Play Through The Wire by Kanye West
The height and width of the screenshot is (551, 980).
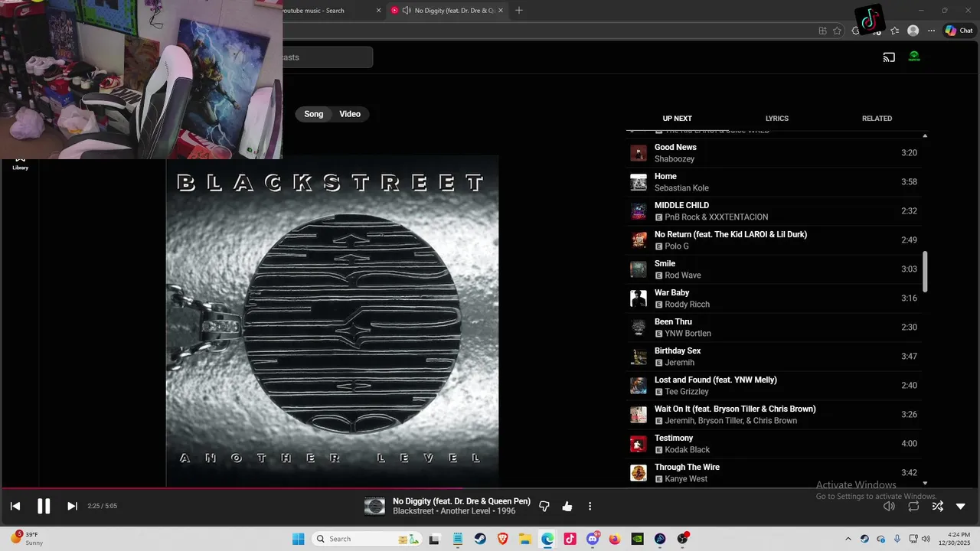pos(773,473)
